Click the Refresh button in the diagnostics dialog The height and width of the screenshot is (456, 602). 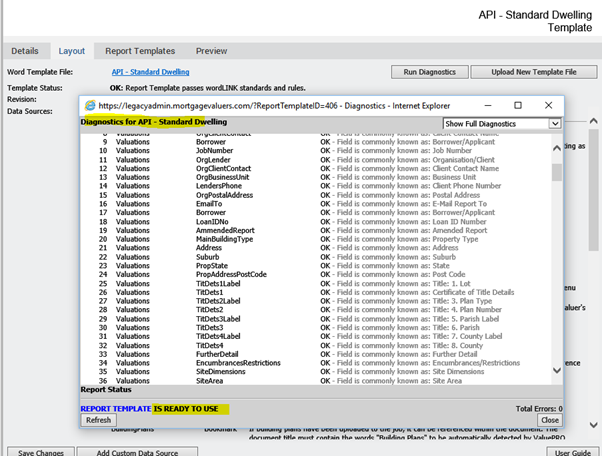(99, 420)
